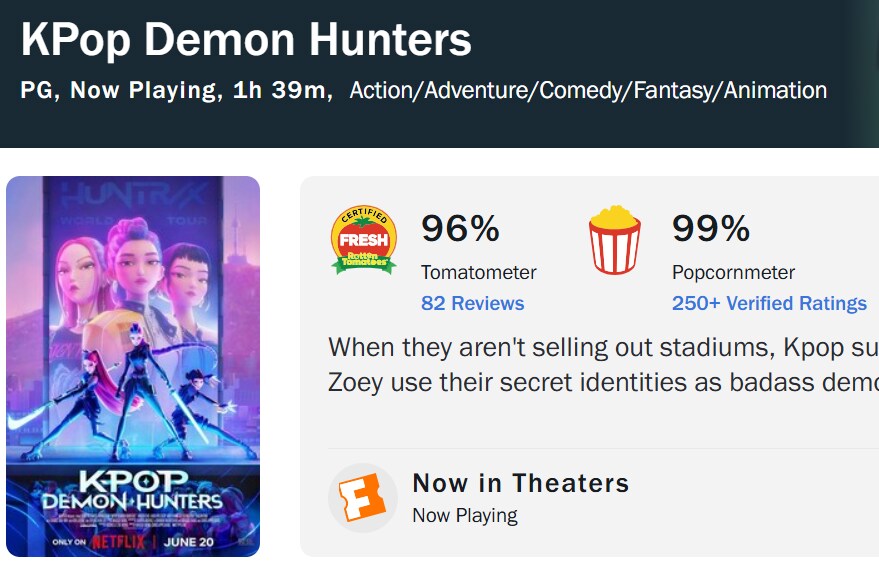This screenshot has width=879, height=561.
Task: Click the 96% Tomatometer score
Action: (460, 229)
